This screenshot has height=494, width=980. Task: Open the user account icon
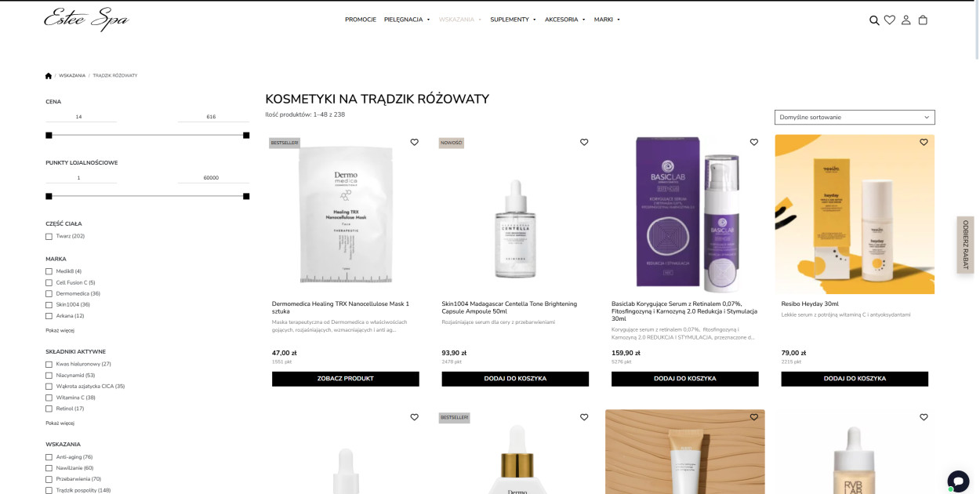click(x=906, y=20)
